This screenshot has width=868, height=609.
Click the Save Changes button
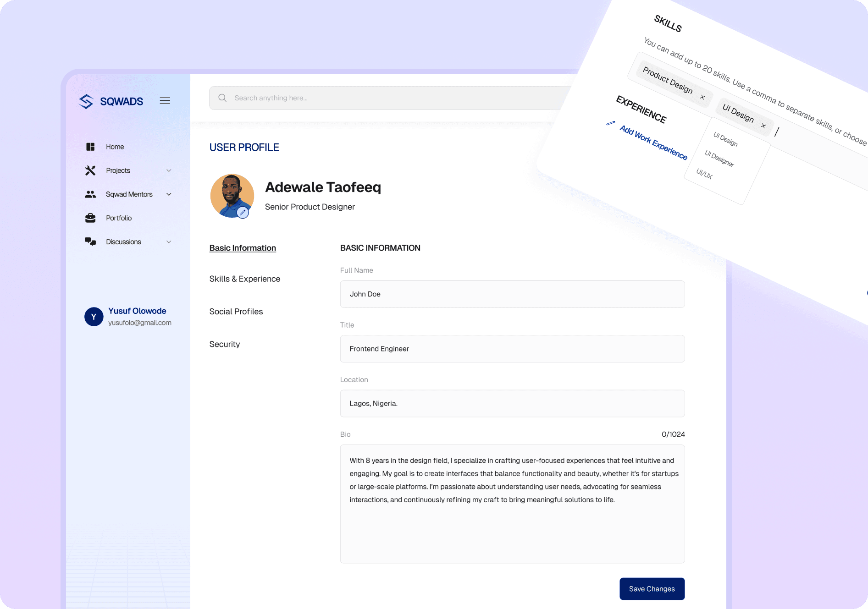pyautogui.click(x=652, y=588)
